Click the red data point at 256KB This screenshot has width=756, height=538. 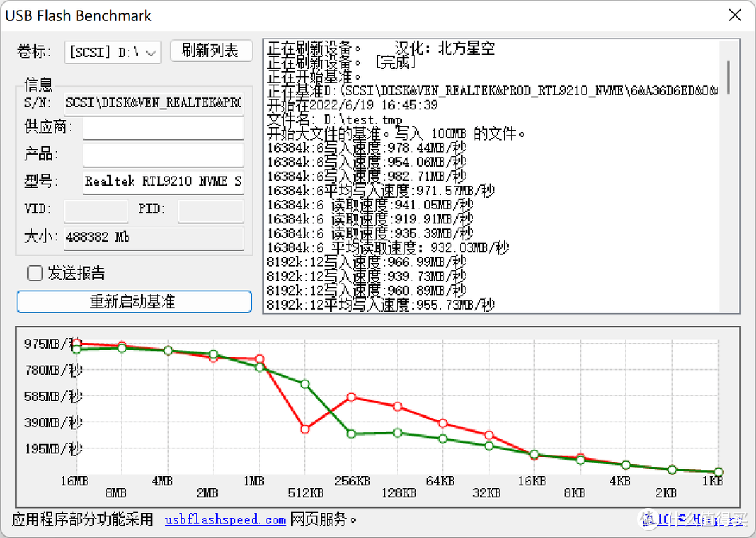tap(351, 397)
